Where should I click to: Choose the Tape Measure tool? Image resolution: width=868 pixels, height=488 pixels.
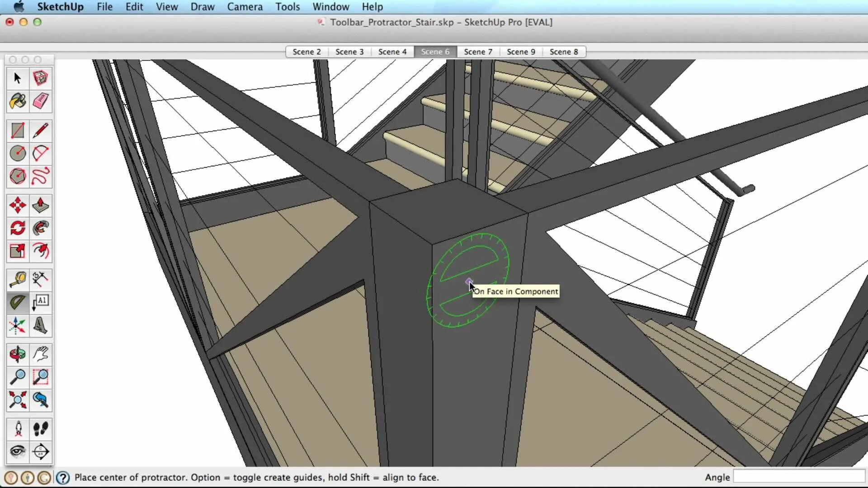pos(18,280)
